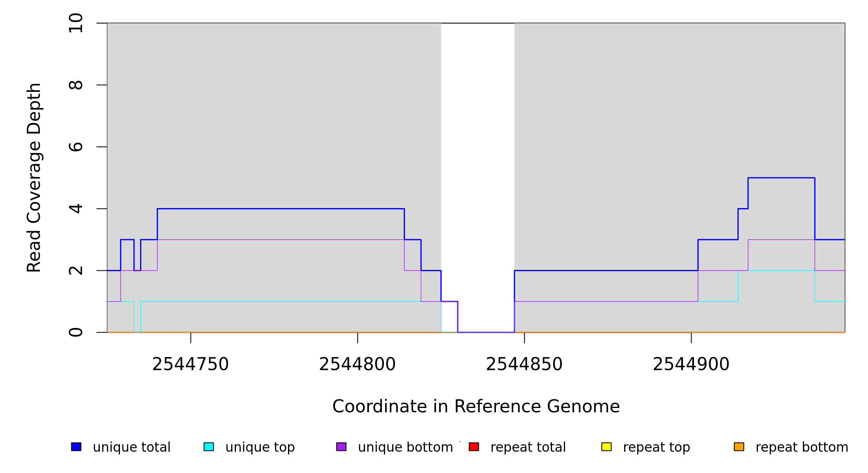868x473 pixels.
Task: Click the orange repeat bottom legend swatch
Action: click(x=739, y=447)
